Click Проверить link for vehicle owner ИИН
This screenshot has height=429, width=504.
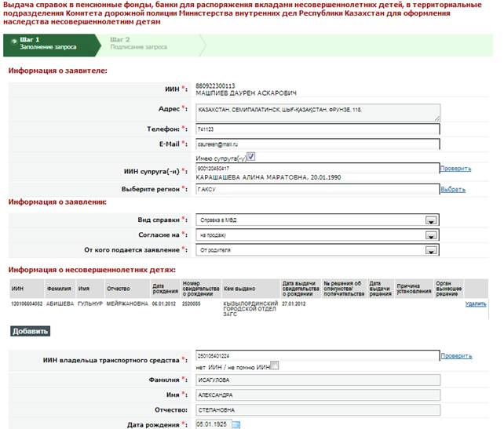tap(456, 356)
